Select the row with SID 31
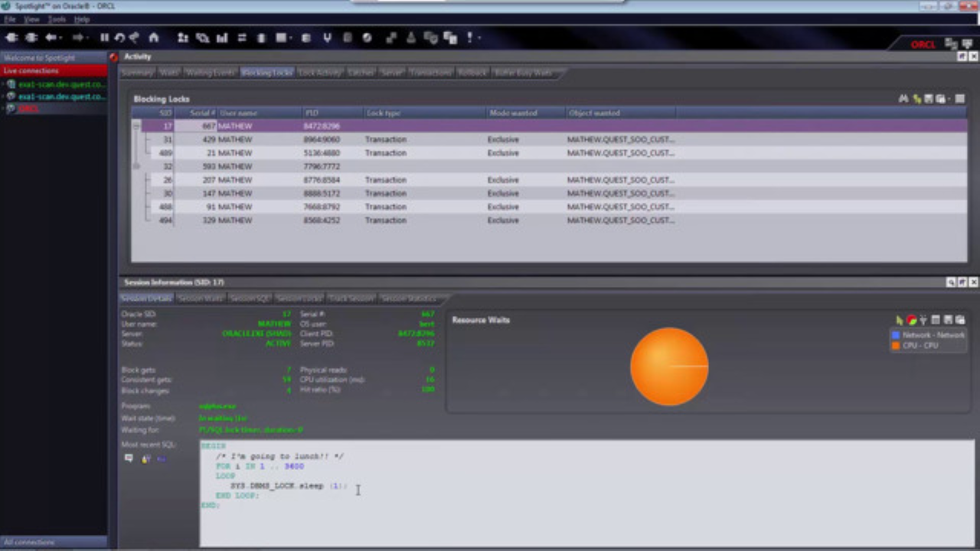The height and width of the screenshot is (551, 980). 549,140
